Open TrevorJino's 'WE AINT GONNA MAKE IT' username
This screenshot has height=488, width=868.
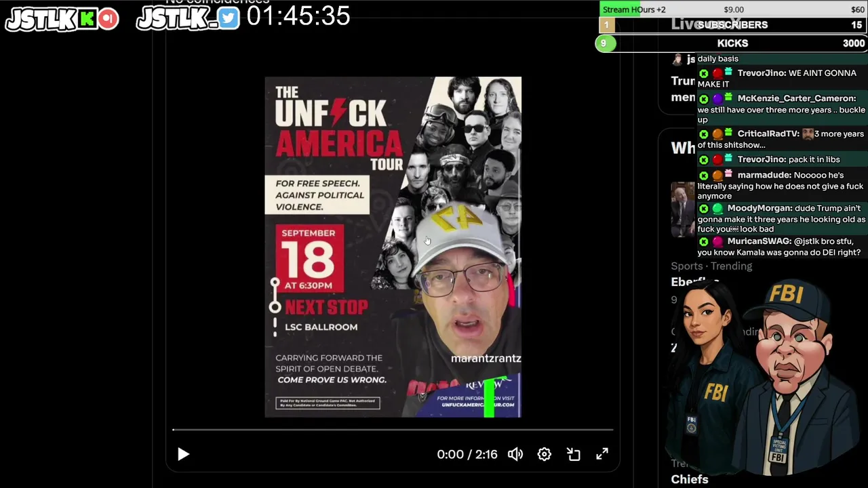[762, 73]
